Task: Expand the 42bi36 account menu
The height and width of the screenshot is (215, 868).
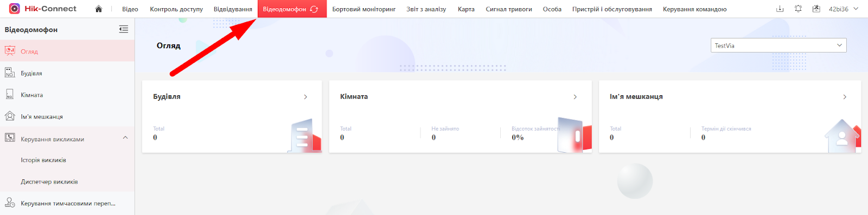Action: (x=844, y=9)
